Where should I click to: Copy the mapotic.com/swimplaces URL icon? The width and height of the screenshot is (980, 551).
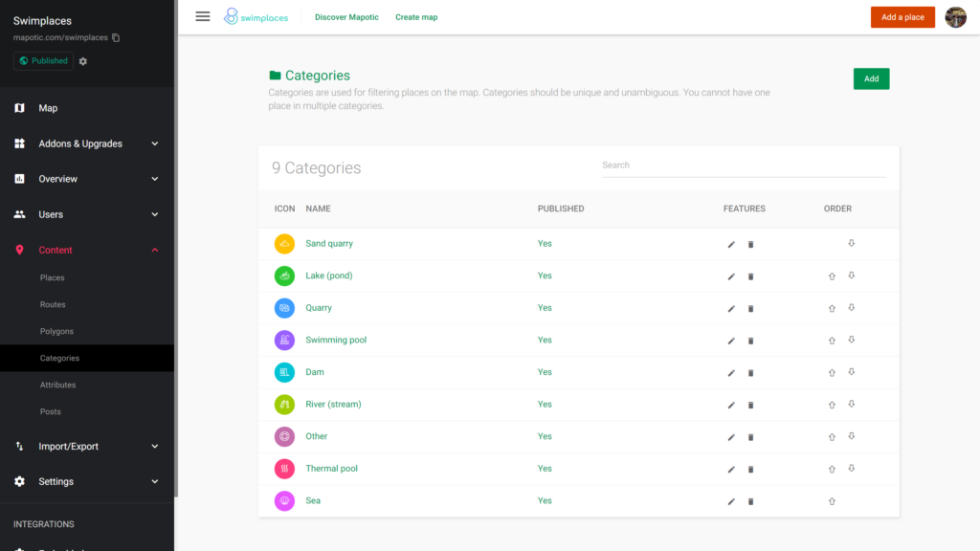pyautogui.click(x=116, y=37)
